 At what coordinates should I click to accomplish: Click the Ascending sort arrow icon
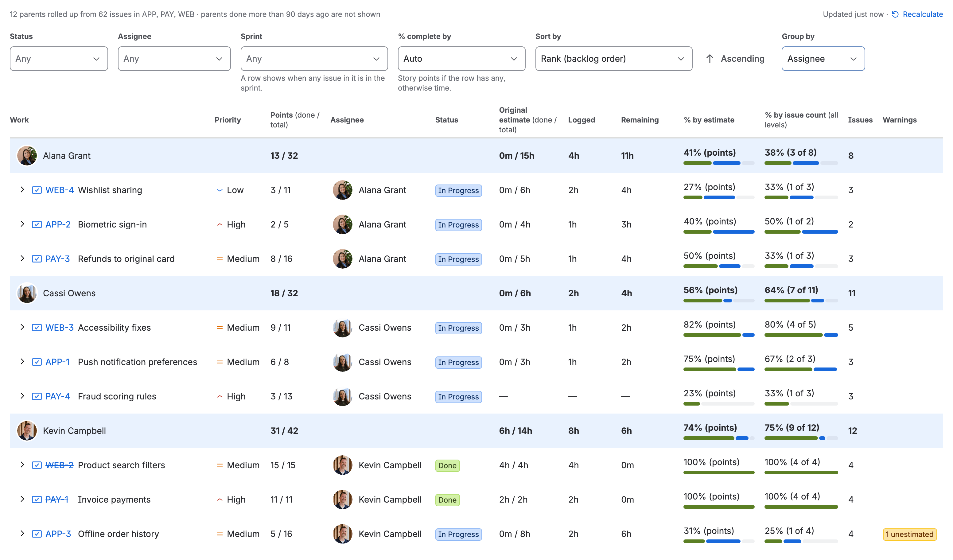click(x=710, y=59)
